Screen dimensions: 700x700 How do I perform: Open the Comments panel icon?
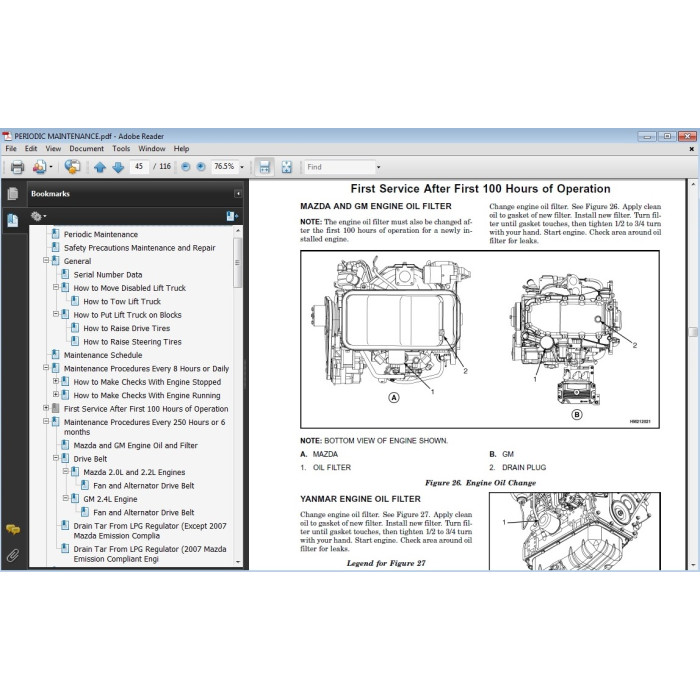pos(13,530)
